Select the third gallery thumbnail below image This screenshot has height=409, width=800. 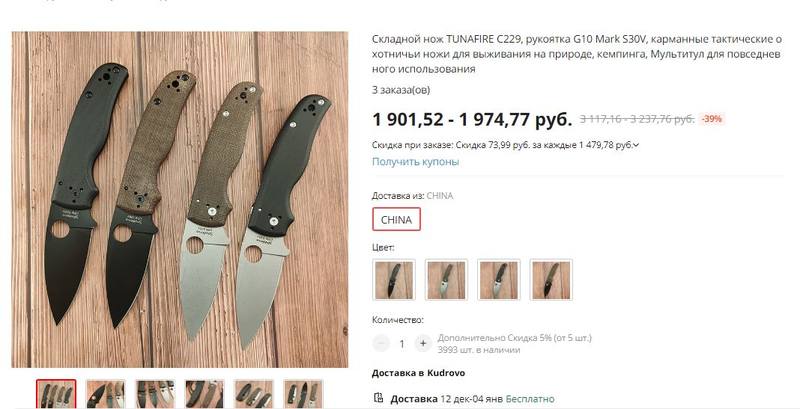tap(155, 394)
